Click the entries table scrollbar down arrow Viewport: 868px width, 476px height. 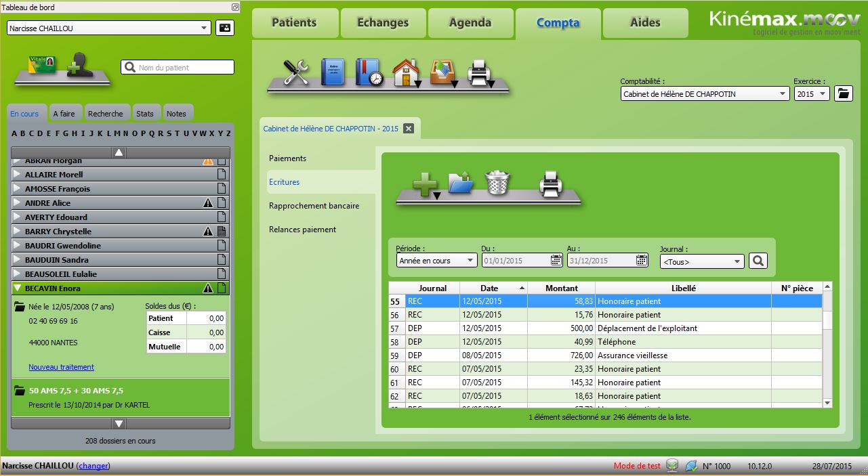tap(827, 403)
